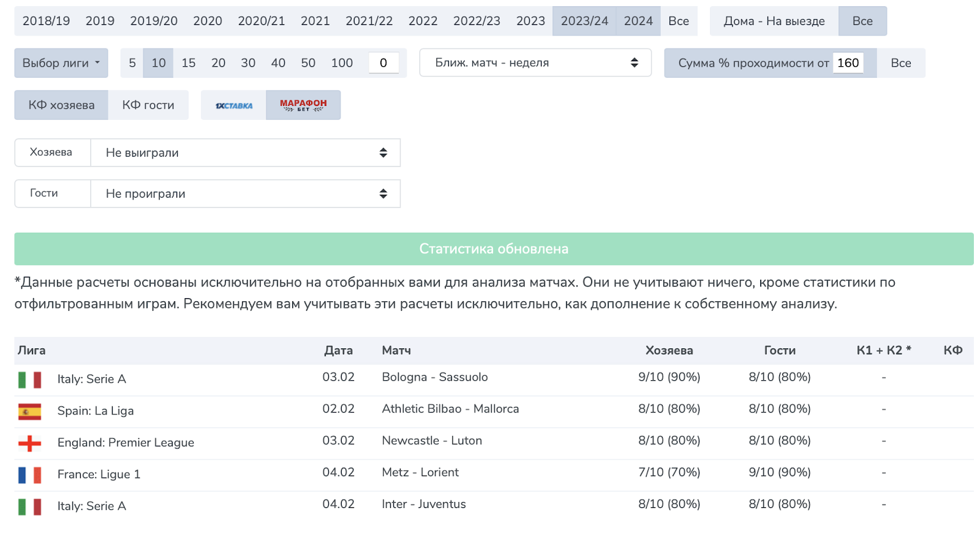Click the КФ column header
Image resolution: width=980 pixels, height=546 pixels.
(952, 351)
